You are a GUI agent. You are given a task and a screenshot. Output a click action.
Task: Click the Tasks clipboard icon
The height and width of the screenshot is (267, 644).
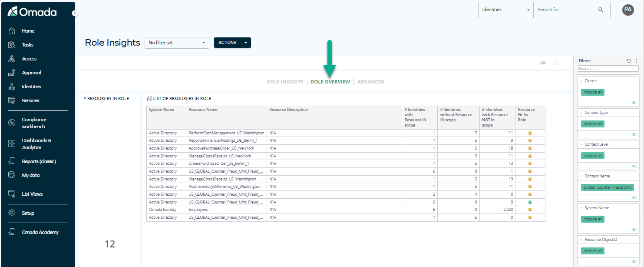[x=12, y=45]
